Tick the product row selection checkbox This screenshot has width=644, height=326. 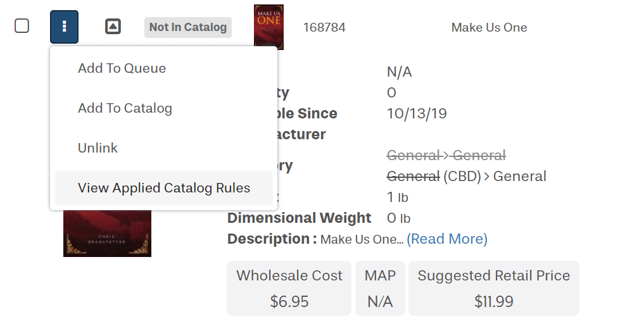pos(22,26)
